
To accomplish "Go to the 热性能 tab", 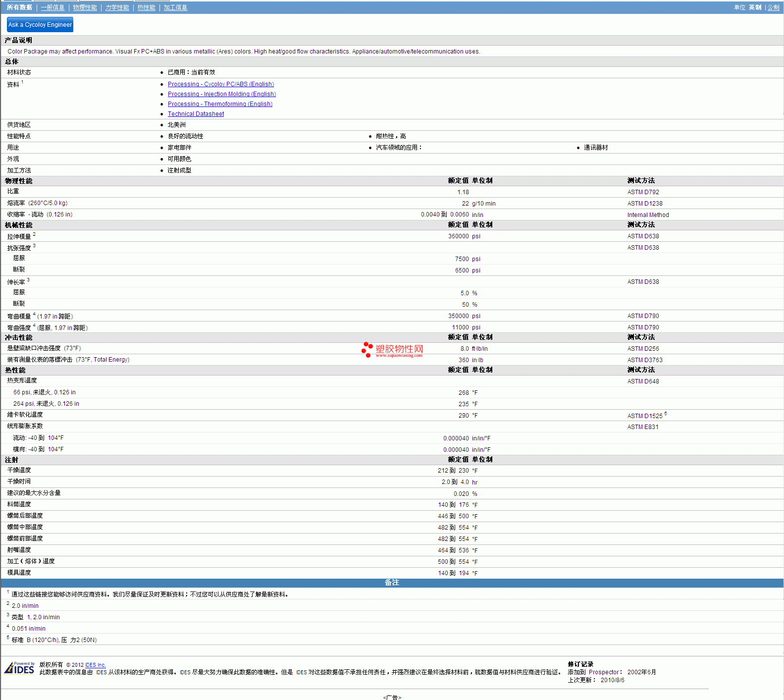I will [x=146, y=7].
